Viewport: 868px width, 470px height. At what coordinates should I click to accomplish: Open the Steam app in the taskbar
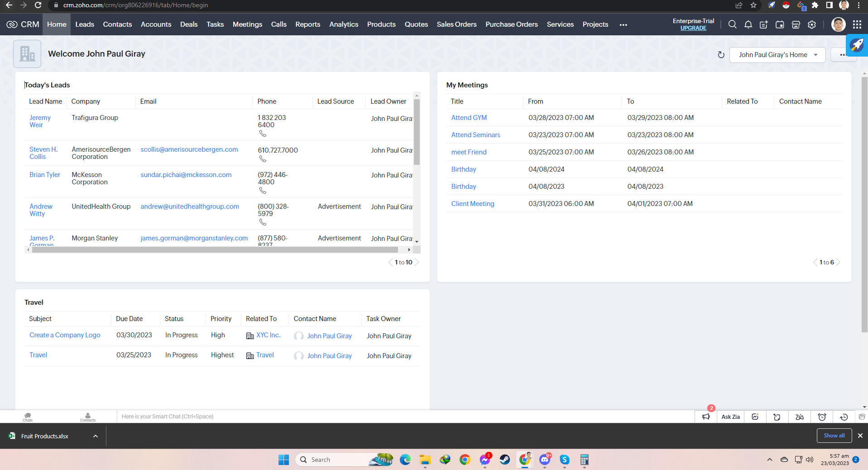click(x=504, y=460)
